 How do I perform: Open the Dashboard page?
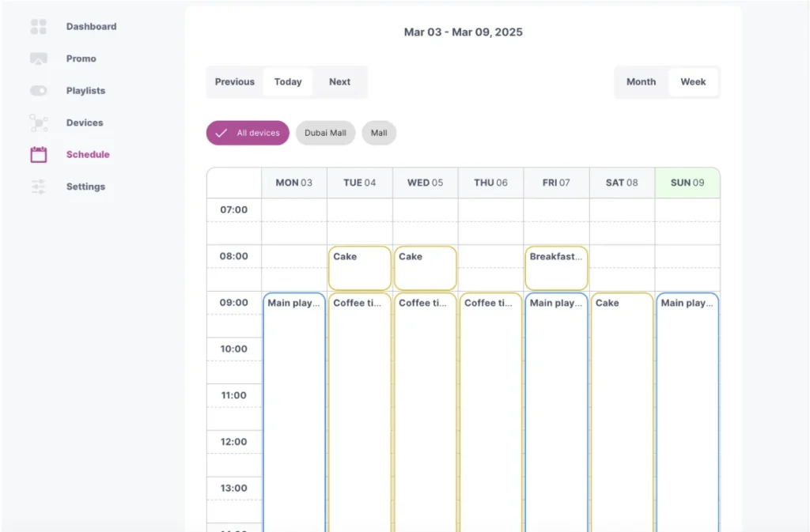[x=91, y=26]
